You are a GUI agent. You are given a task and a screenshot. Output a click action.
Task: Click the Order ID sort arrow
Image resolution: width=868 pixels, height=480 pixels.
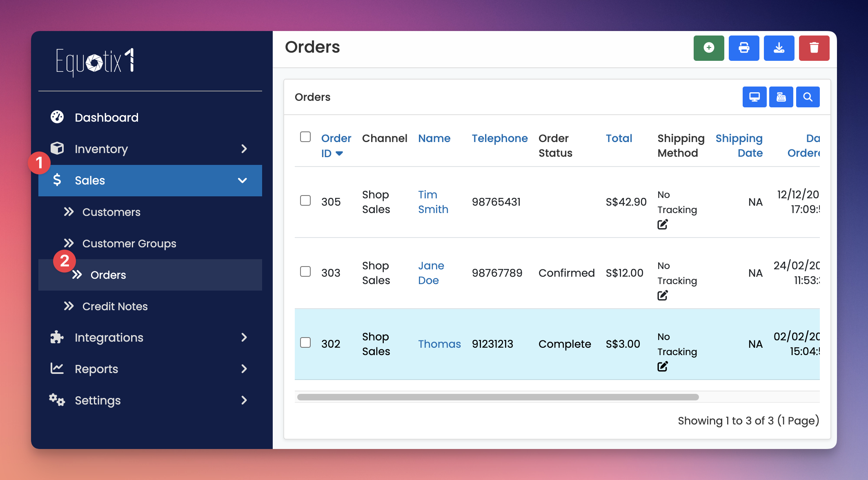click(x=339, y=153)
